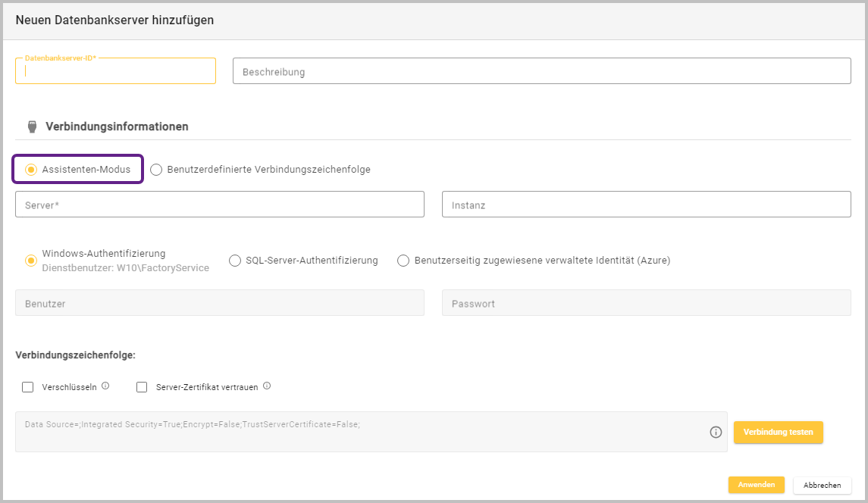Click the Benutzer field
The height and width of the screenshot is (503, 868).
click(x=219, y=303)
